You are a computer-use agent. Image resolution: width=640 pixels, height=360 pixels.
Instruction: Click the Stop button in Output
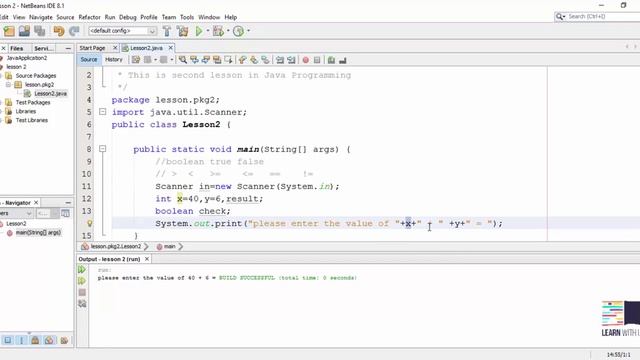82,292
